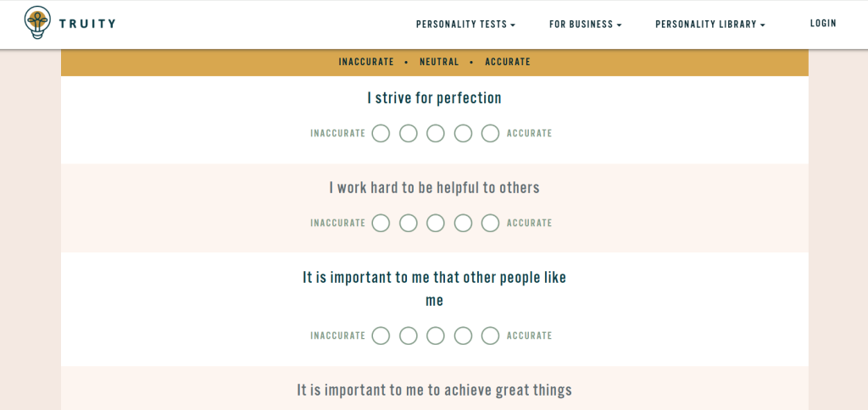Select second circle for 'I strive for perfection'
868x410 pixels.
(409, 134)
